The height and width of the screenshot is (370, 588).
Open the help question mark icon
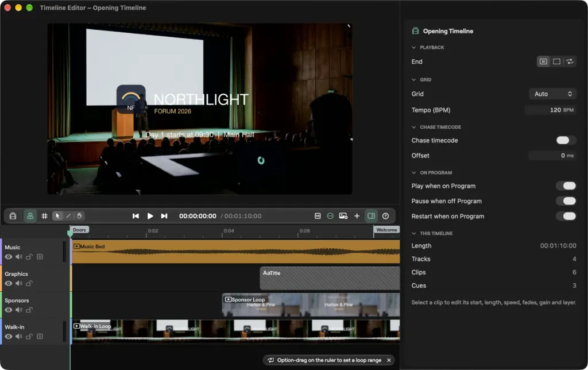pos(385,216)
